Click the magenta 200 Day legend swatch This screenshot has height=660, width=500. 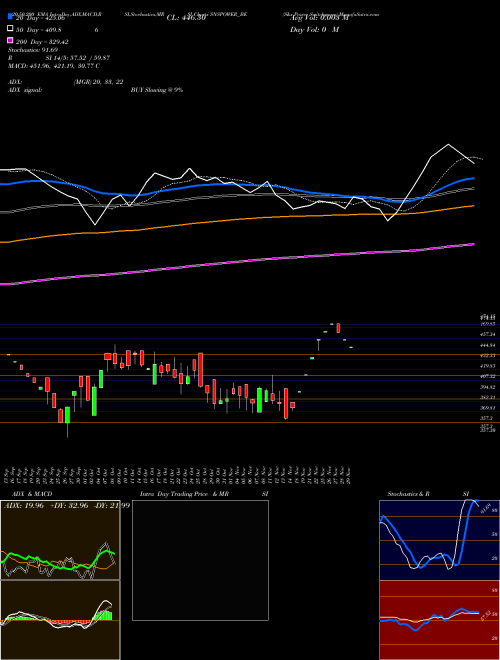point(10,42)
